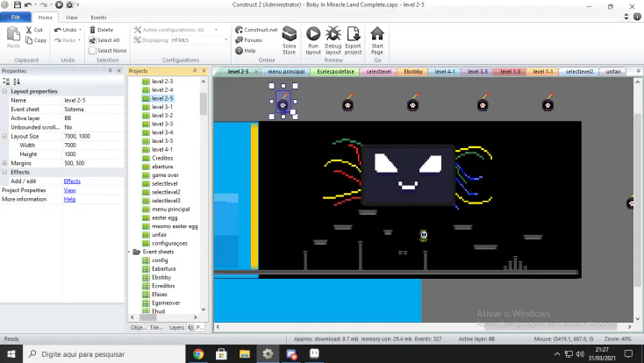Open the File menu
This screenshot has width=644, height=363.
click(16, 18)
